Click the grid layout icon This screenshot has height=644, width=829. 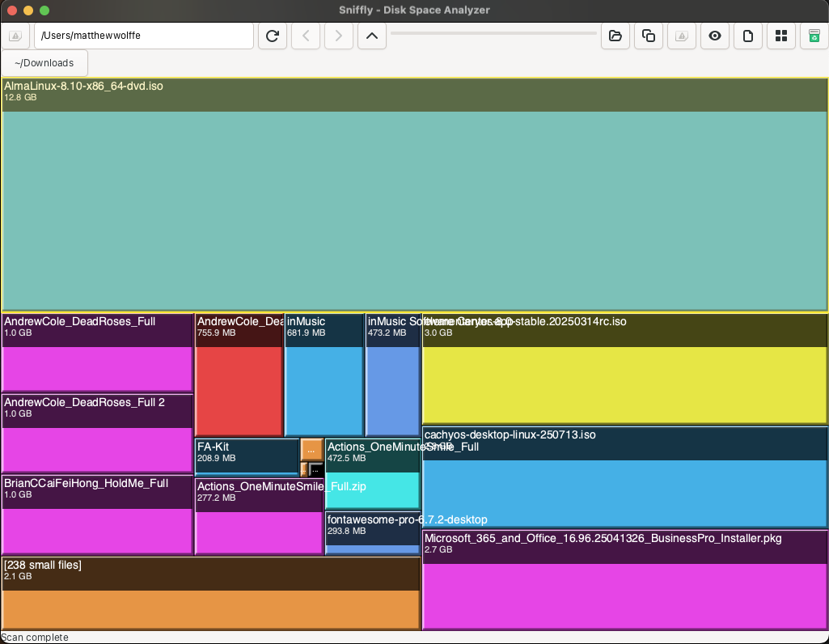point(781,36)
